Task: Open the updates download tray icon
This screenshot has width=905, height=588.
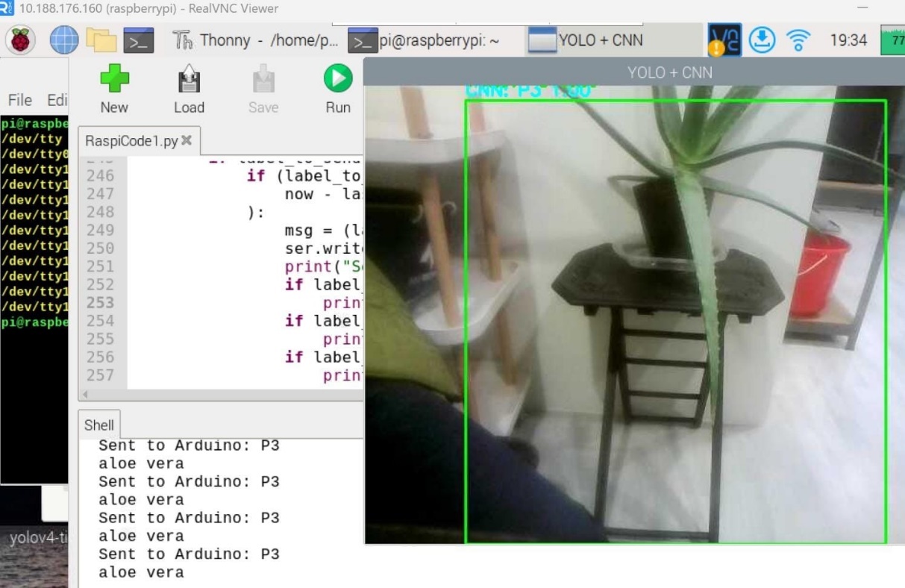Action: [762, 40]
